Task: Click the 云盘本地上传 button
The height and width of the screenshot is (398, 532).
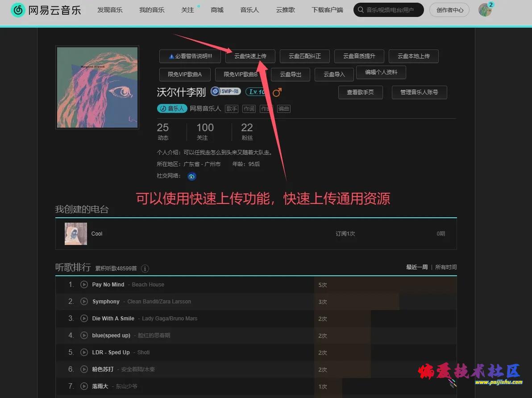Action: [x=414, y=56]
